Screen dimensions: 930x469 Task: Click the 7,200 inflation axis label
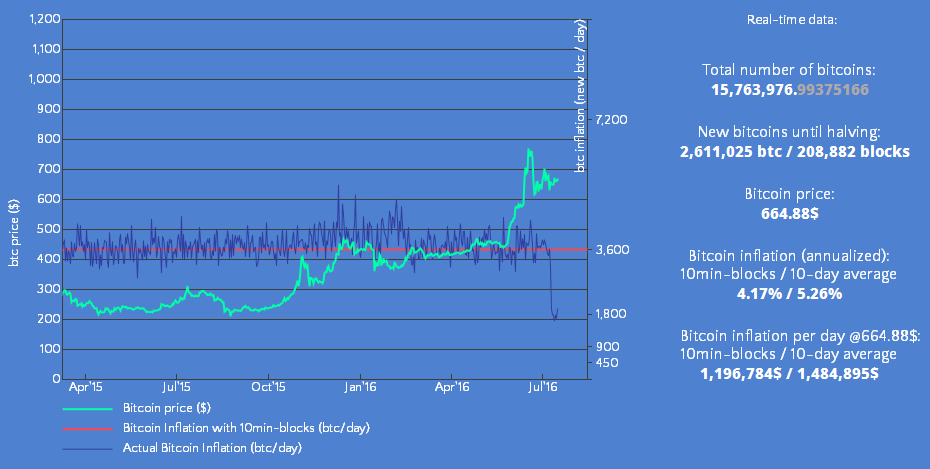point(611,120)
